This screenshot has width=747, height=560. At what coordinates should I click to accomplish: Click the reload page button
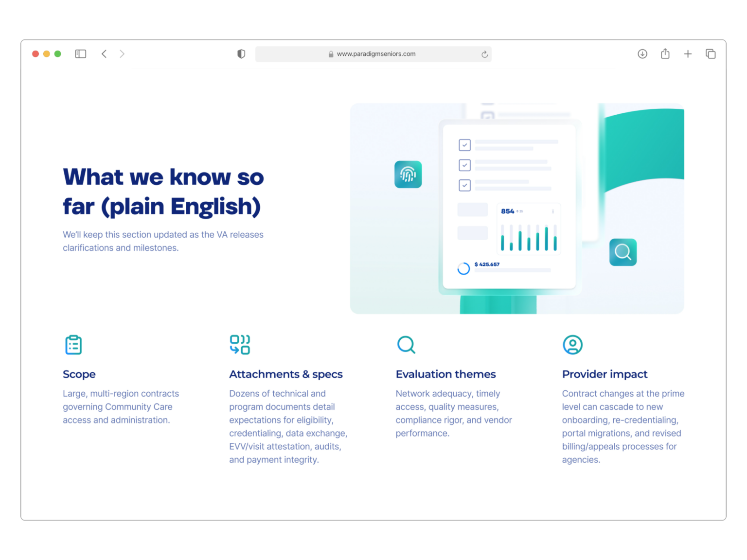tap(484, 54)
